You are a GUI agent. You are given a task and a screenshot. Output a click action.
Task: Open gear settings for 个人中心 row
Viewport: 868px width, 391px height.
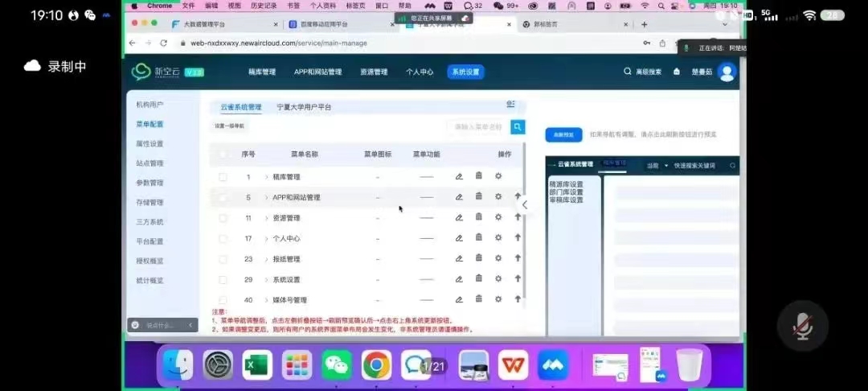click(x=498, y=238)
